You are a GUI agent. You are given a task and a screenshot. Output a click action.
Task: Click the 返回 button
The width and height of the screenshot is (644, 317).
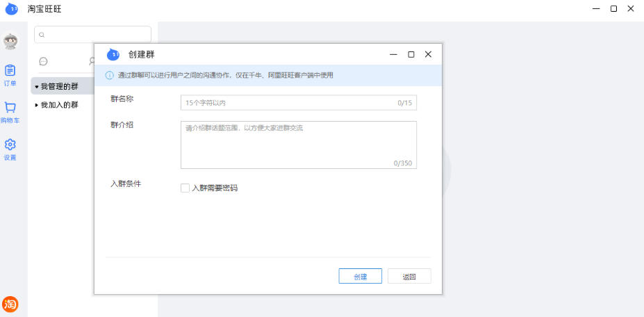coord(409,276)
